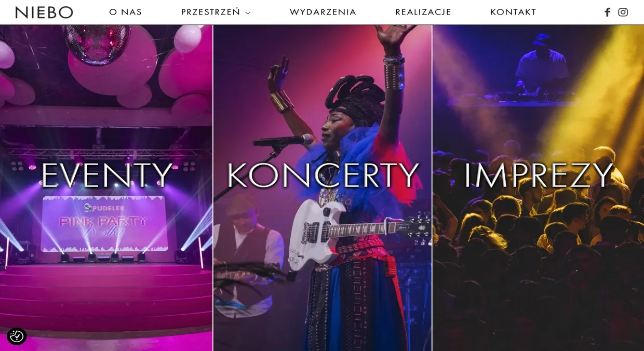
Task: Go home via the NIEBO logo
Action: tap(44, 12)
